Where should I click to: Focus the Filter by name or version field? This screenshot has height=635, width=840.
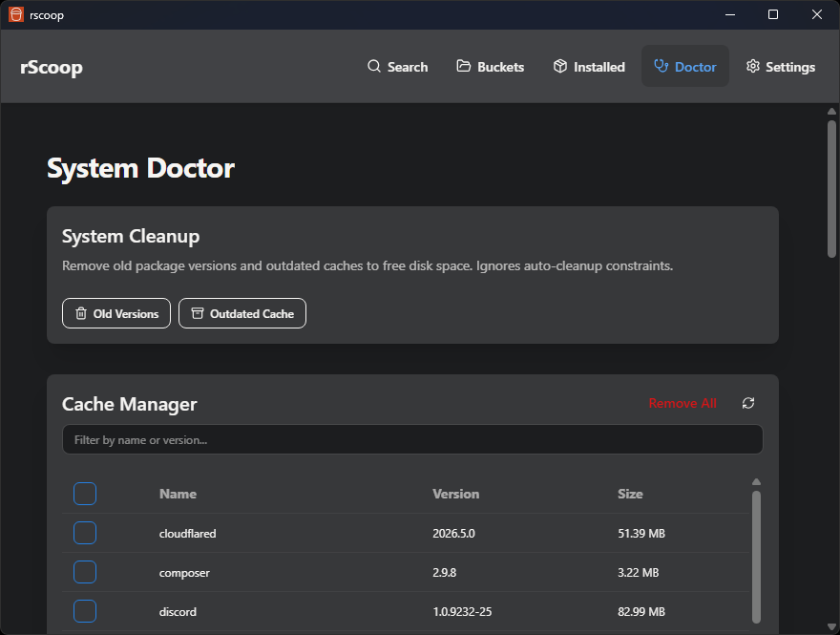[412, 440]
